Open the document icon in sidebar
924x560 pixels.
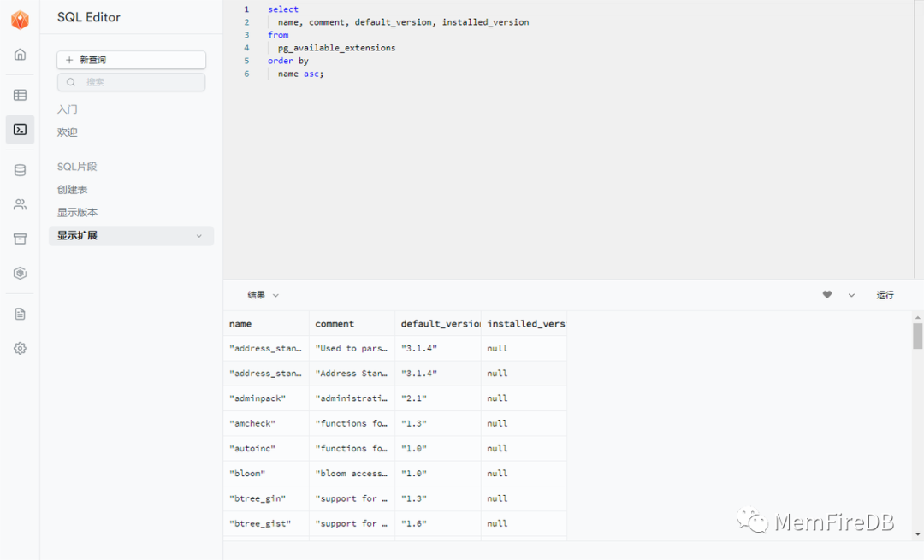pyautogui.click(x=20, y=314)
